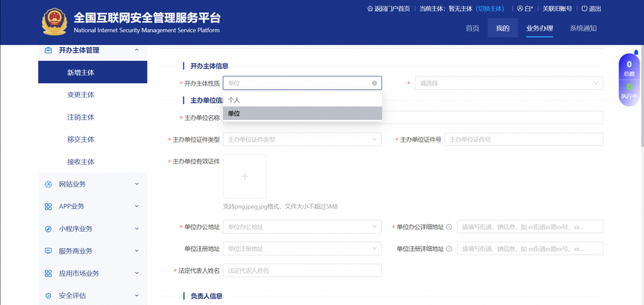
Task: Clear the 开办主体性质 field with the x icon
Action: pyautogui.click(x=374, y=83)
